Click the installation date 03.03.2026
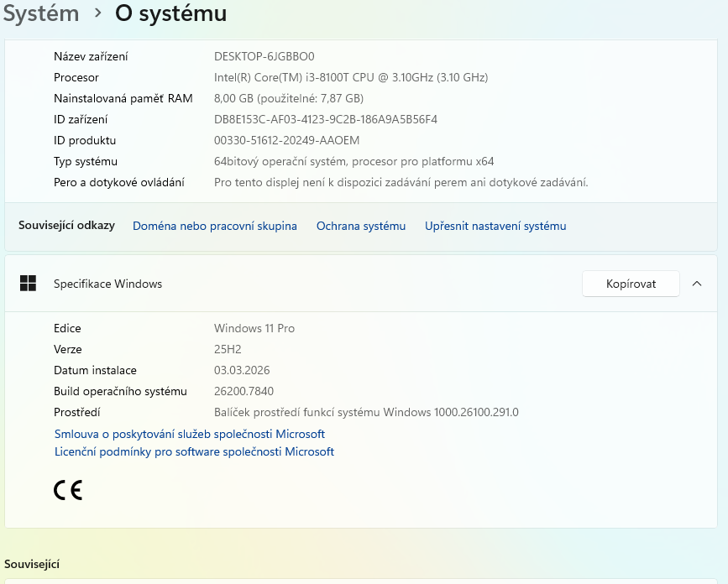Image resolution: width=728 pixels, height=584 pixels. [242, 370]
